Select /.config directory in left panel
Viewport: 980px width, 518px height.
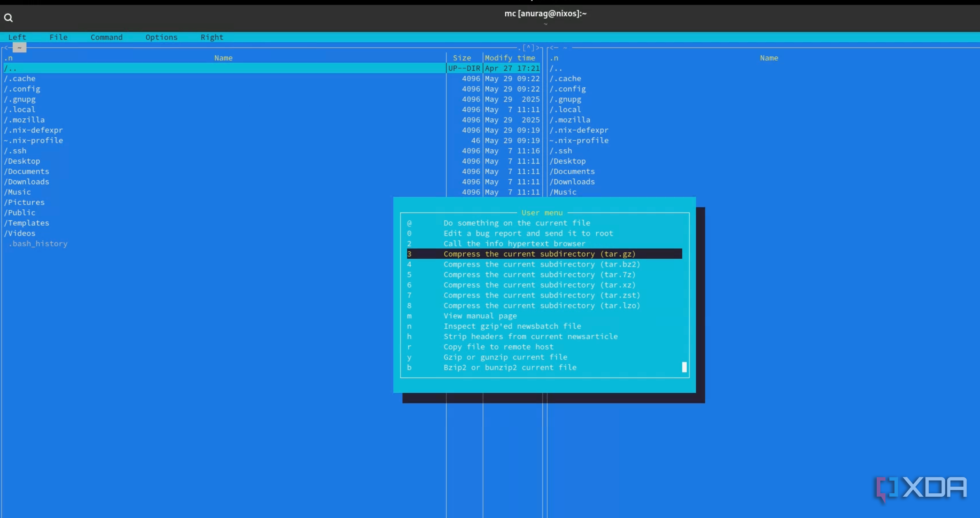click(224, 89)
